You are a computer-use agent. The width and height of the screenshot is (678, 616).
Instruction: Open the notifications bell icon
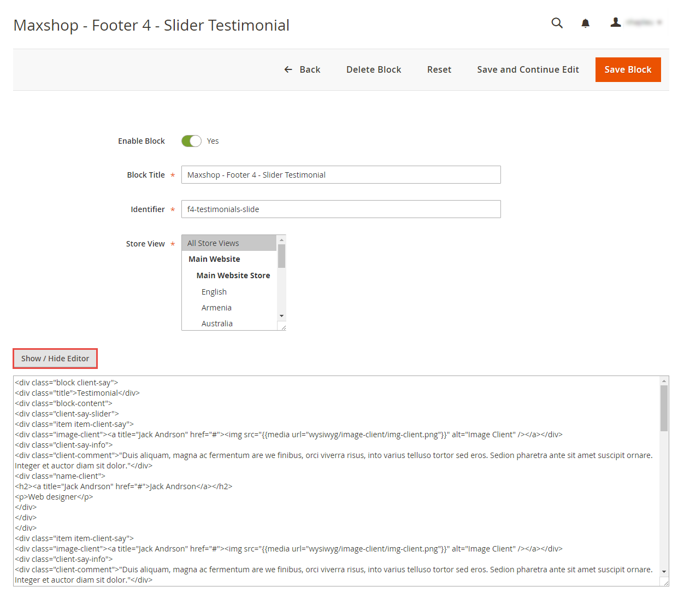tap(585, 23)
